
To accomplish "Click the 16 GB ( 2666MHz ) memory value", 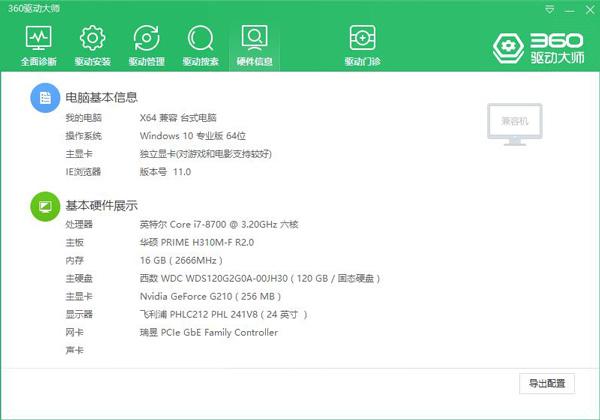I will pyautogui.click(x=181, y=260).
